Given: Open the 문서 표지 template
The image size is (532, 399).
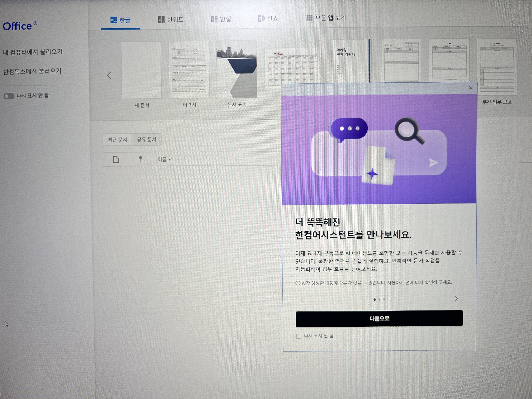Looking at the screenshot, I should tap(237, 69).
